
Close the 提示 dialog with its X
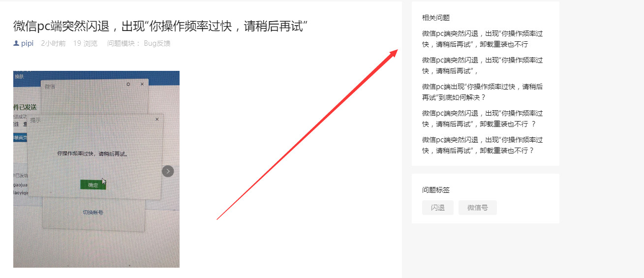[x=157, y=119]
